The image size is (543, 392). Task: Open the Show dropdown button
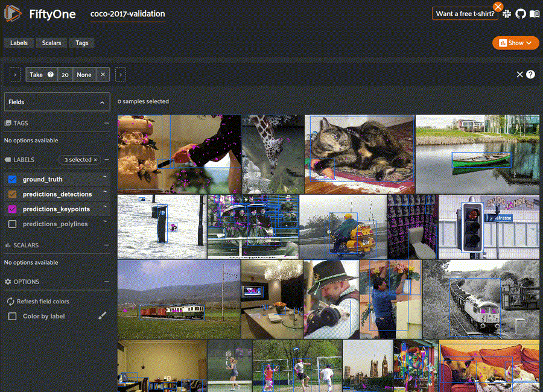coord(515,43)
